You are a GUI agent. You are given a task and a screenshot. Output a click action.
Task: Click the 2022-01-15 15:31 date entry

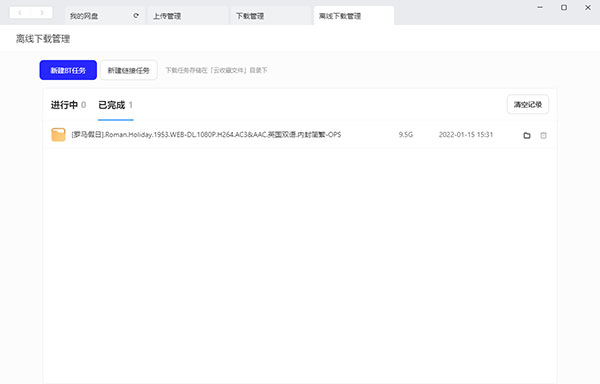466,135
